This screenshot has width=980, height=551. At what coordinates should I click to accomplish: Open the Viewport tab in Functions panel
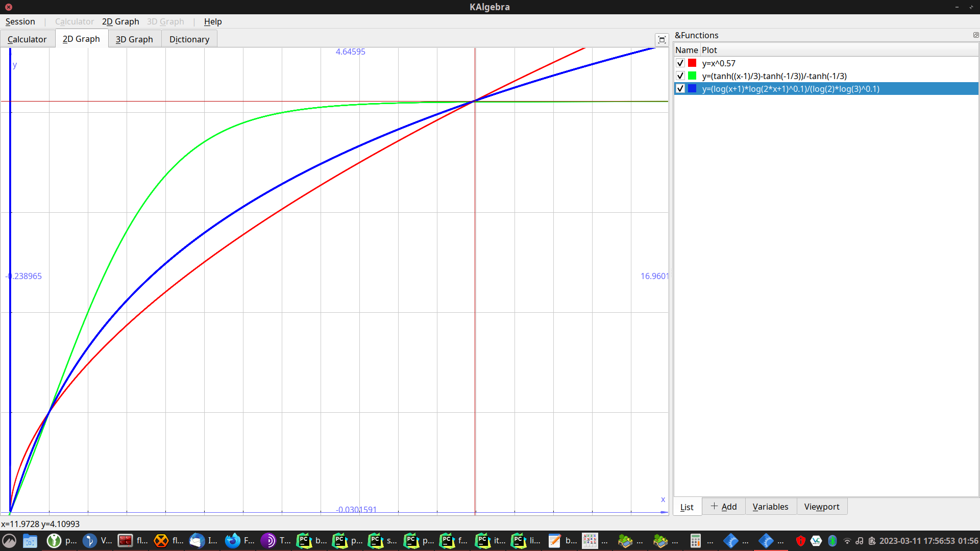(x=821, y=507)
